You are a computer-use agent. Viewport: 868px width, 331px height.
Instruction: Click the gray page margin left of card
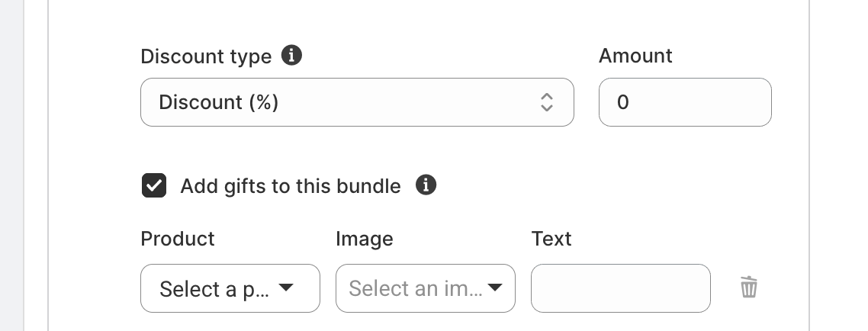pyautogui.click(x=11, y=165)
